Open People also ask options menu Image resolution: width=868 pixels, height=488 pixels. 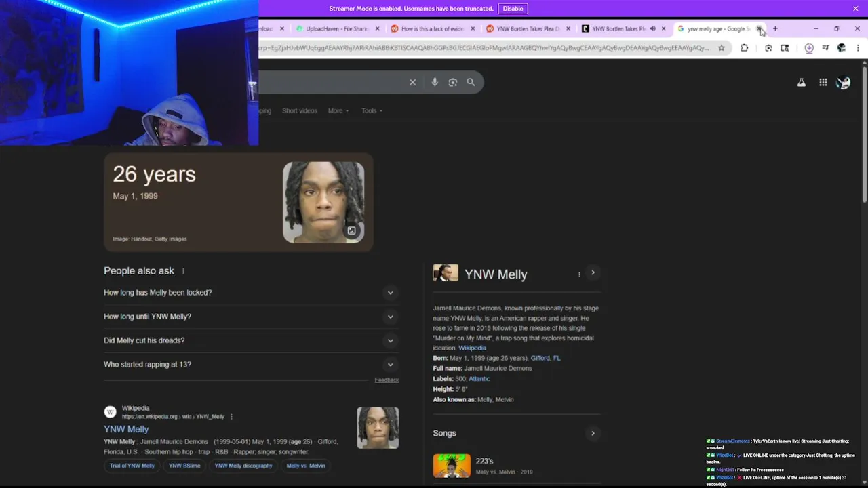(183, 271)
